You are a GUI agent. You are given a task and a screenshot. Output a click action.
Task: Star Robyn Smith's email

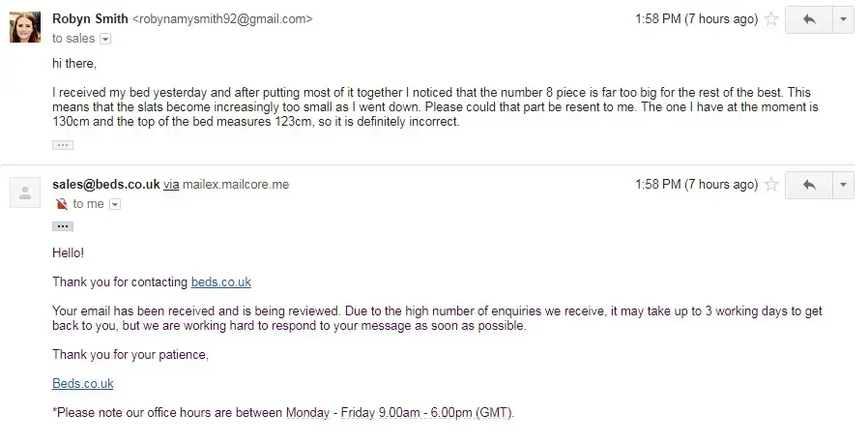[x=771, y=19]
